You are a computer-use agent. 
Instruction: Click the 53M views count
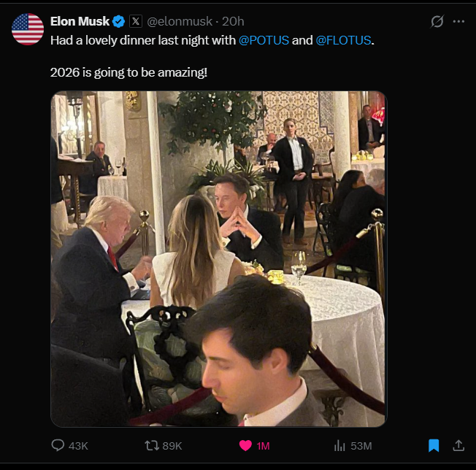361,446
